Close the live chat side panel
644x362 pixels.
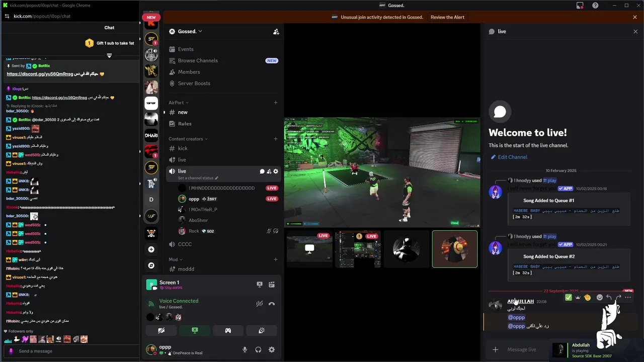point(635,31)
